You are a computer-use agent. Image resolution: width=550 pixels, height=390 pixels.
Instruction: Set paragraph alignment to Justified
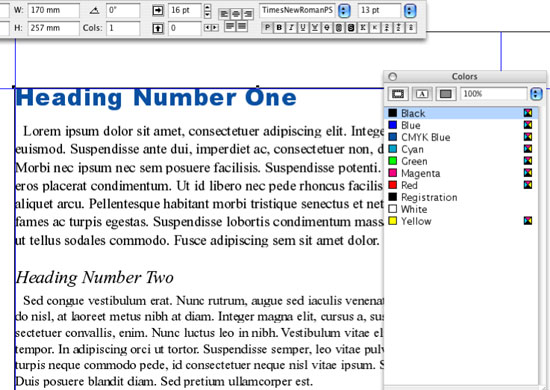tap(230, 26)
